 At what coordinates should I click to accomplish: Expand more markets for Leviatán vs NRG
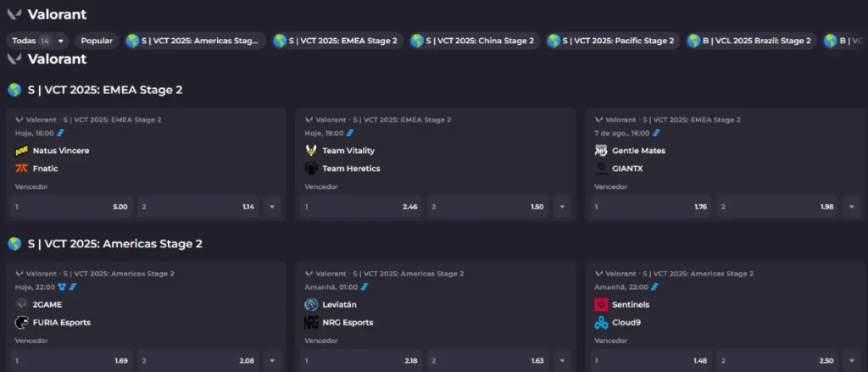562,361
